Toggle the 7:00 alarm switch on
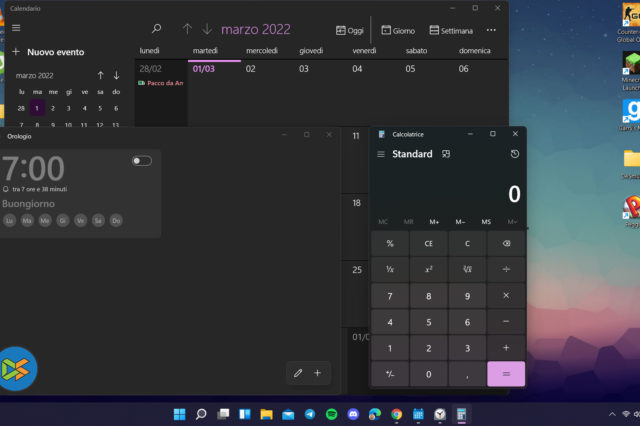Viewport: 640px width, 426px height. 142,161
